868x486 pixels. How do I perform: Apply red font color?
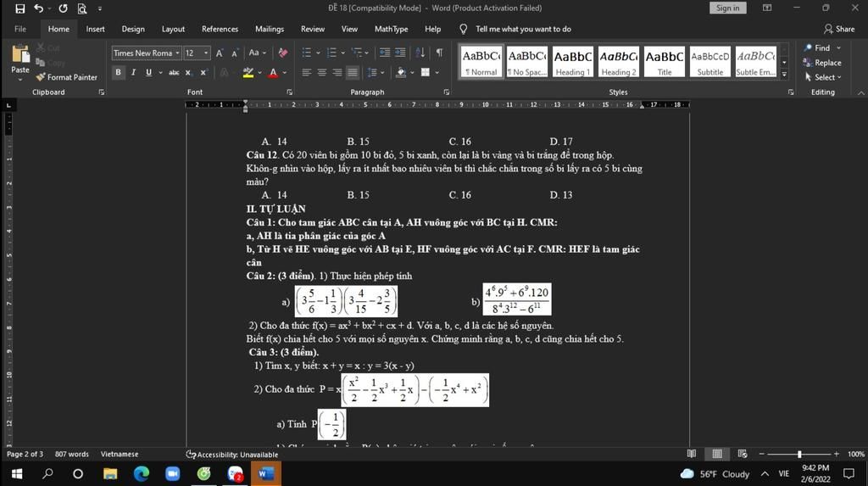click(273, 73)
